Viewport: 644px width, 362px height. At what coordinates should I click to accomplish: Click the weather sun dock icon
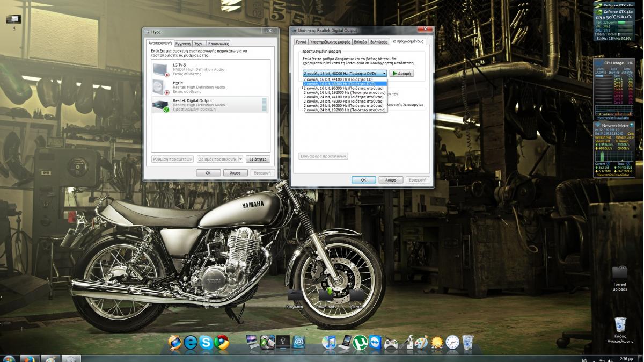pyautogui.click(x=437, y=342)
